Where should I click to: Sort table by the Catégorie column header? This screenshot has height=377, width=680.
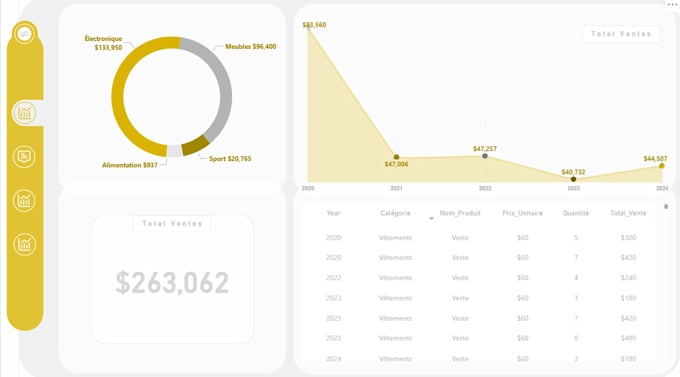(x=395, y=213)
